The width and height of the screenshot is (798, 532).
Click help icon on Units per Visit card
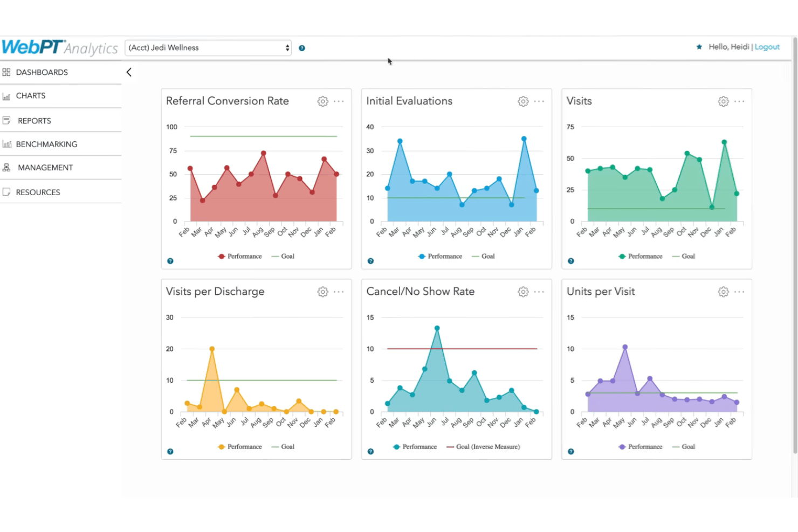(x=571, y=451)
